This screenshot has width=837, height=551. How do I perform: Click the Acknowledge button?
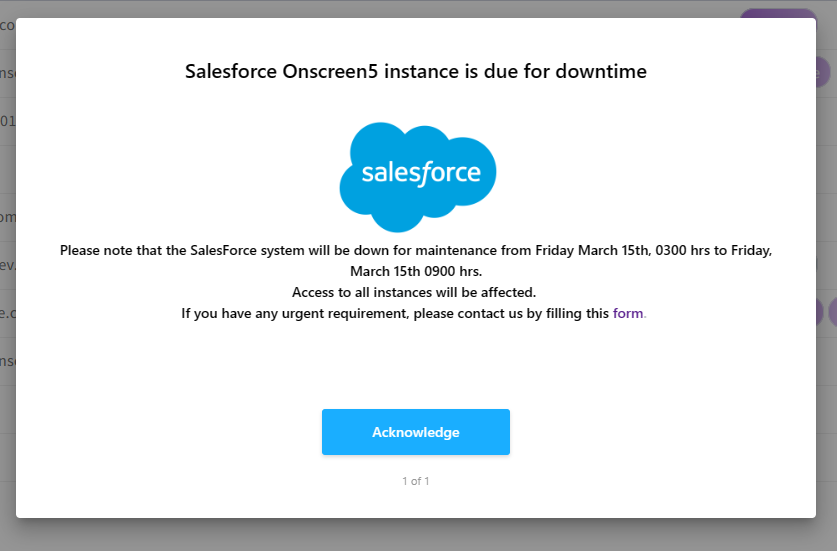pyautogui.click(x=415, y=432)
